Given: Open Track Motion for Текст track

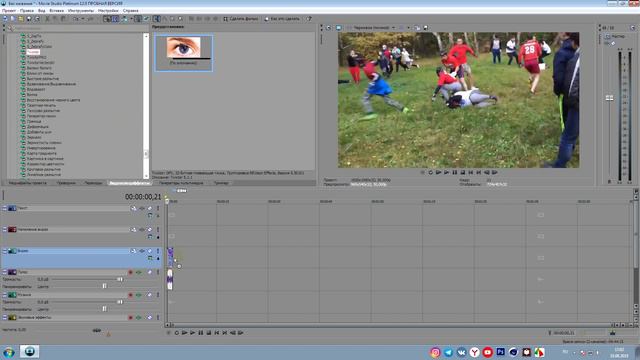Looking at the screenshot, I should 133,208.
